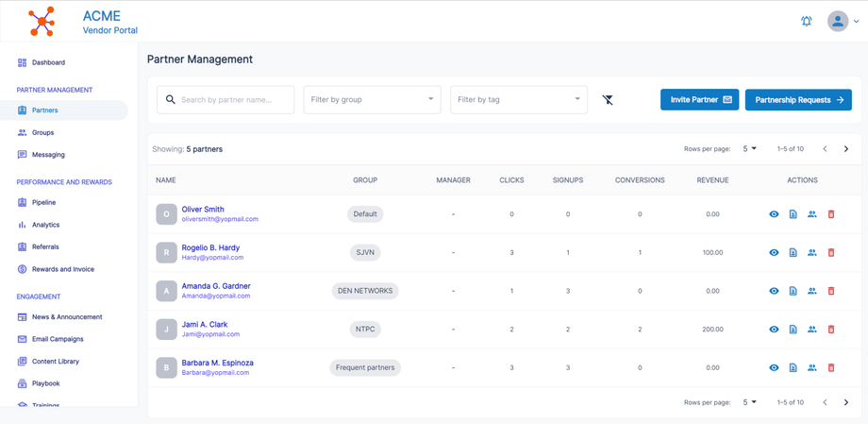
Task: Click group-assign icon for Amanda G. Gardner
Action: coord(811,291)
